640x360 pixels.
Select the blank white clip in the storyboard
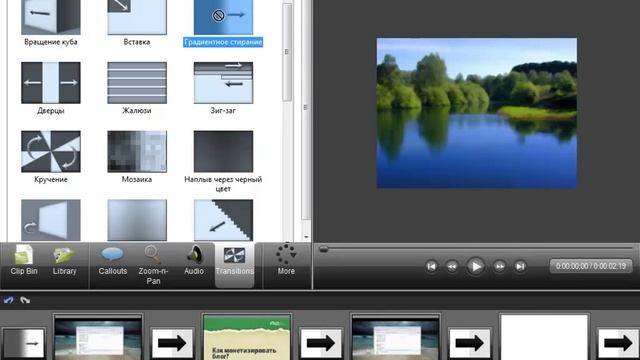[544, 337]
